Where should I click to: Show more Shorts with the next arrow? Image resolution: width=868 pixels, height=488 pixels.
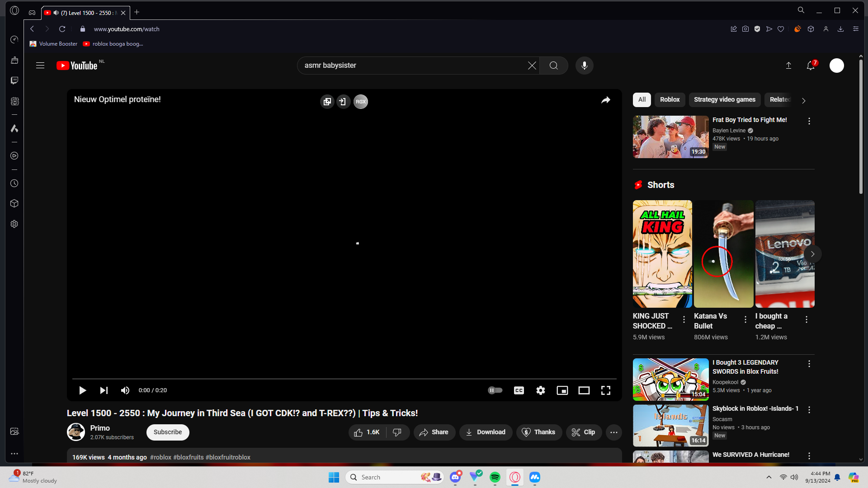click(813, 254)
